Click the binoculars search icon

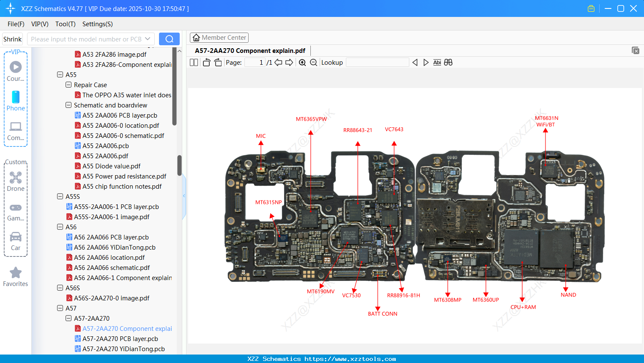[448, 63]
